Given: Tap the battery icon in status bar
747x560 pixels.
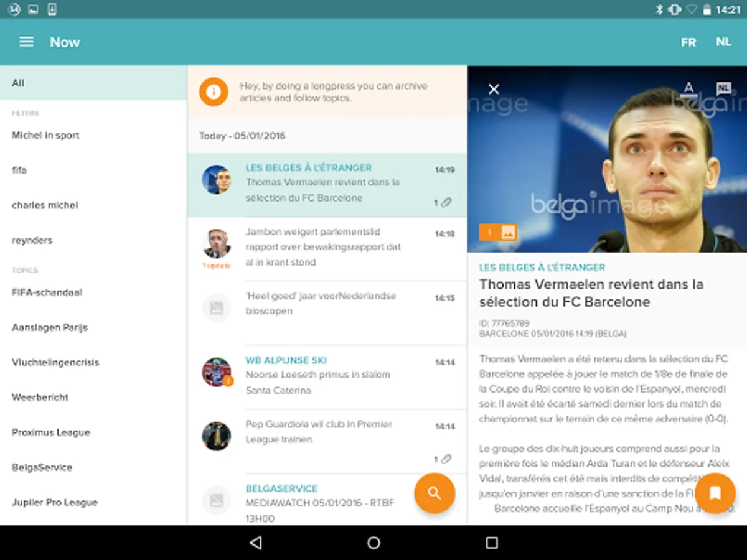Looking at the screenshot, I should 707,9.
